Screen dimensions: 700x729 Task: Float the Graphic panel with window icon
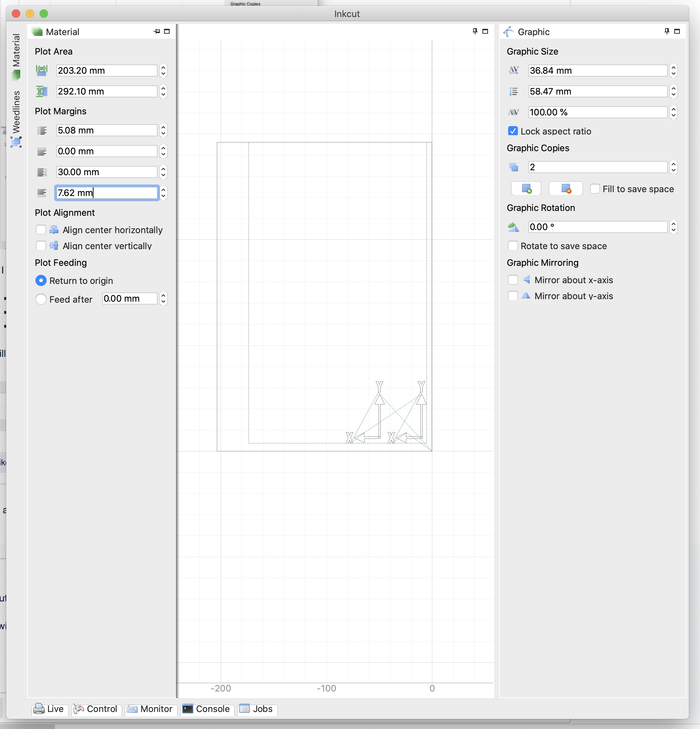tap(677, 32)
